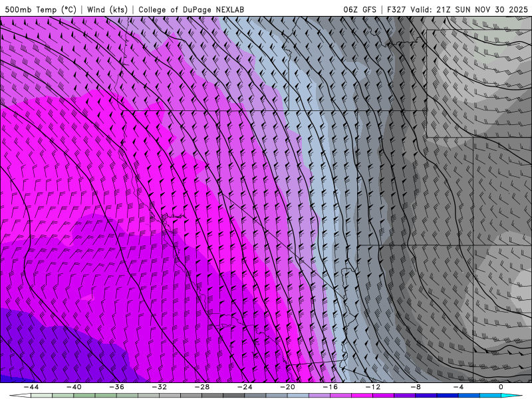Select "Valid: 21Z SUN NOV 30 2025" text

[469, 10]
